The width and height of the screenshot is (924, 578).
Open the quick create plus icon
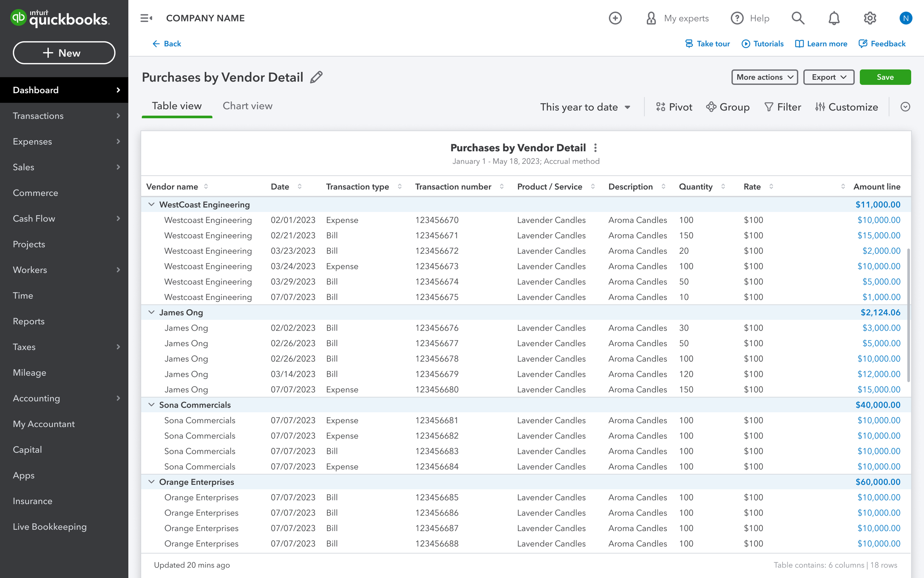(615, 18)
